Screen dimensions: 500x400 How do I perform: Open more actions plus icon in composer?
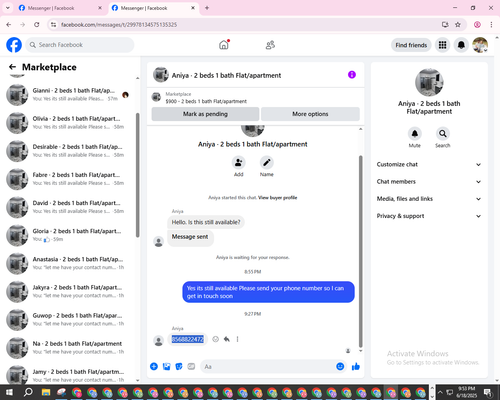pos(154,366)
